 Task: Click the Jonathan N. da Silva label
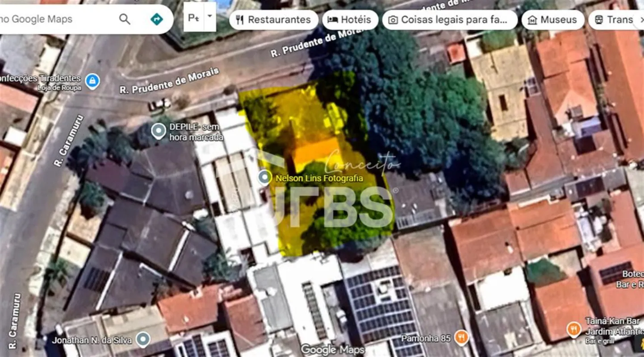tap(92, 340)
